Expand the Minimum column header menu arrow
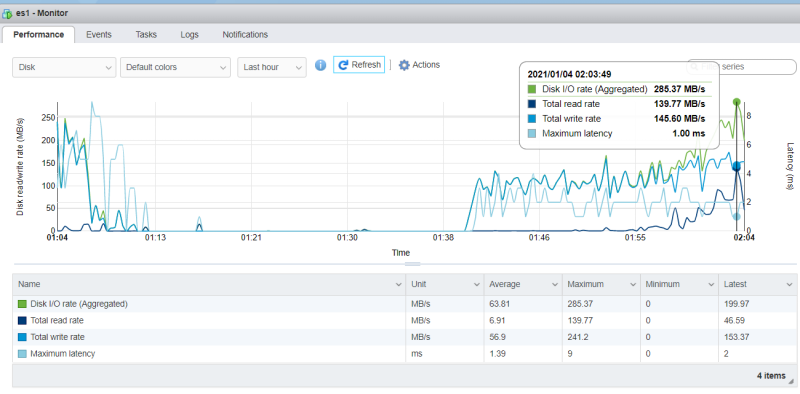Image resolution: width=800 pixels, height=394 pixels. (711, 285)
